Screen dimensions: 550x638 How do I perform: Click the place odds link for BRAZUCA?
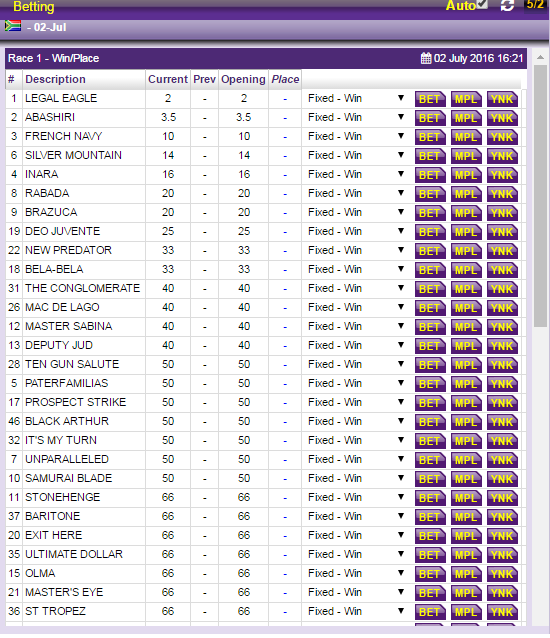pos(285,212)
